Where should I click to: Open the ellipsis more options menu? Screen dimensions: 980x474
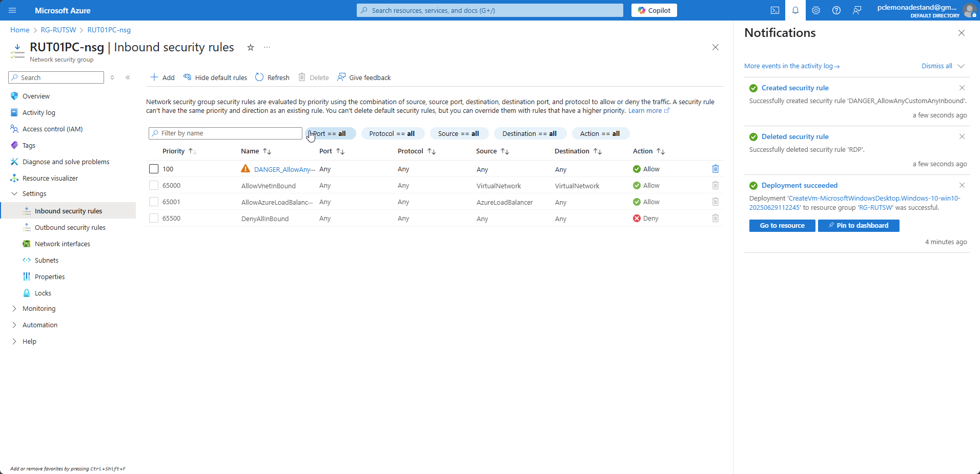coord(267,47)
